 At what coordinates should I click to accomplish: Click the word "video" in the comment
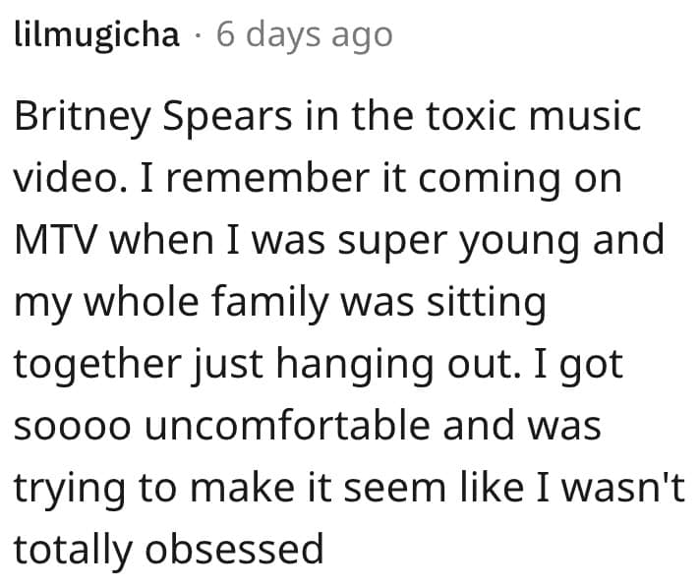tap(69, 179)
